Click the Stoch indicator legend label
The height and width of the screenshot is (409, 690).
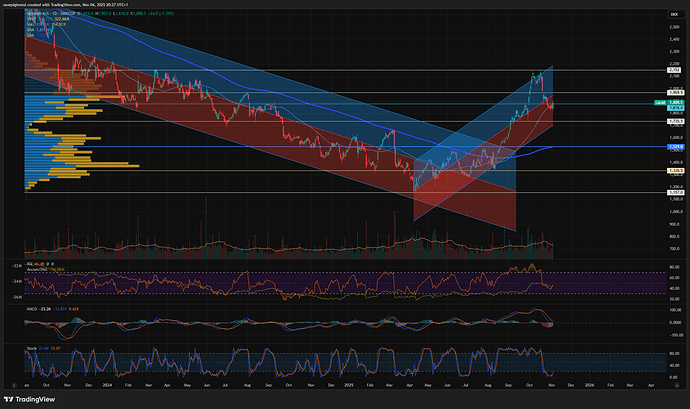click(33, 347)
